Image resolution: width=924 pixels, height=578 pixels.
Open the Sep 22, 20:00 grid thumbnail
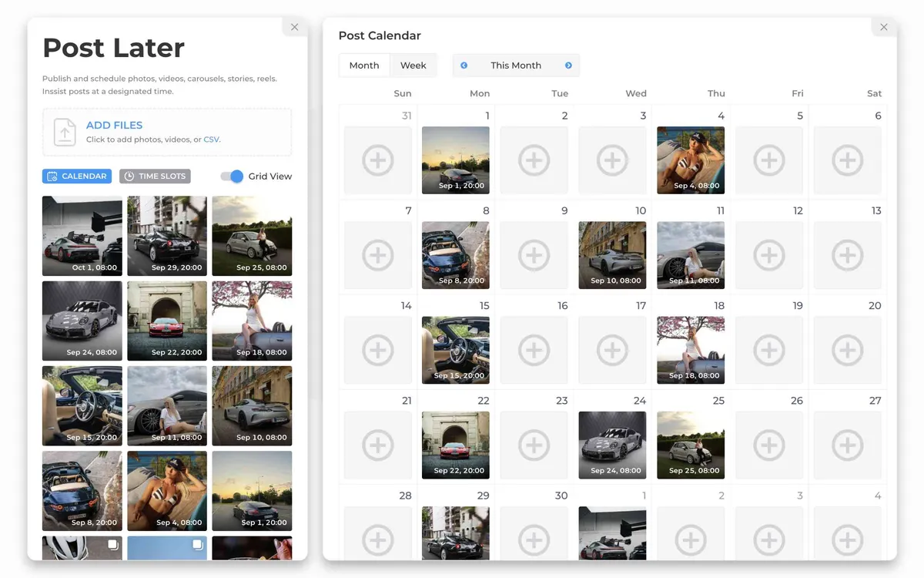point(167,321)
